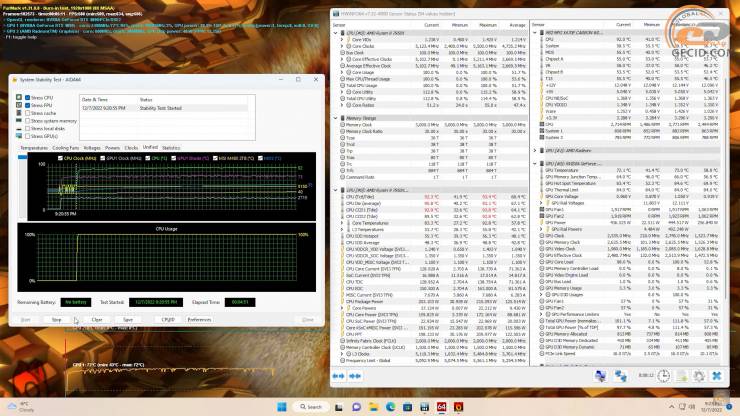Image resolution: width=740 pixels, height=416 pixels.
Task: Open Microsoft Store from the taskbar
Action: (407, 407)
